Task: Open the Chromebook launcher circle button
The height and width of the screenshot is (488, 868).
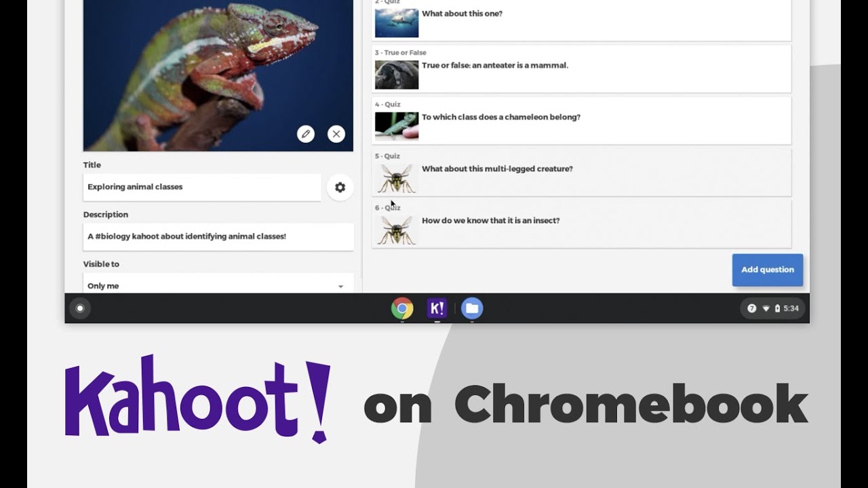Action: [x=79, y=308]
